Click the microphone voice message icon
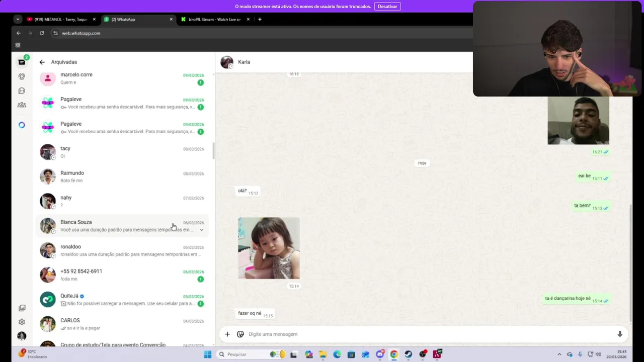This screenshot has width=644, height=362. [620, 334]
